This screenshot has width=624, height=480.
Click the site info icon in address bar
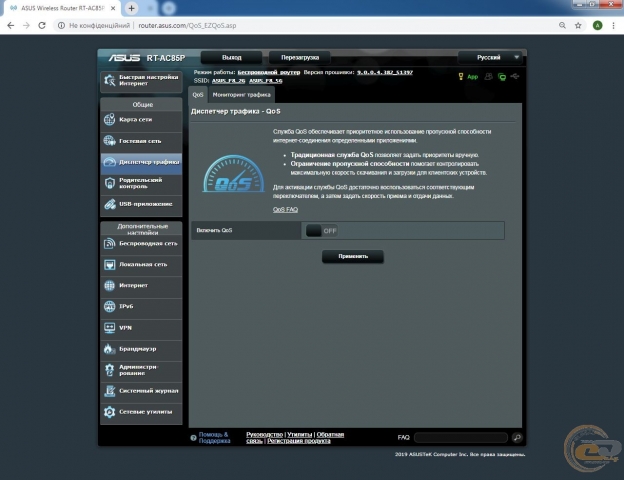61,25
